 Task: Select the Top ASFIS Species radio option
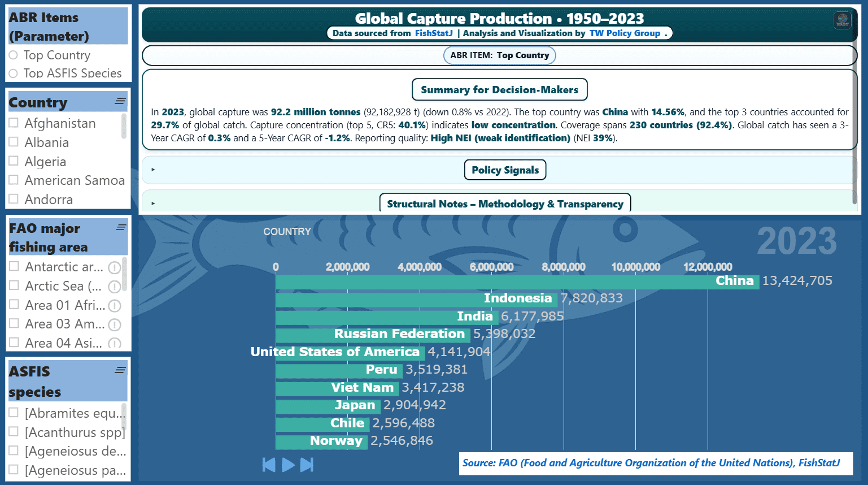pos(14,73)
